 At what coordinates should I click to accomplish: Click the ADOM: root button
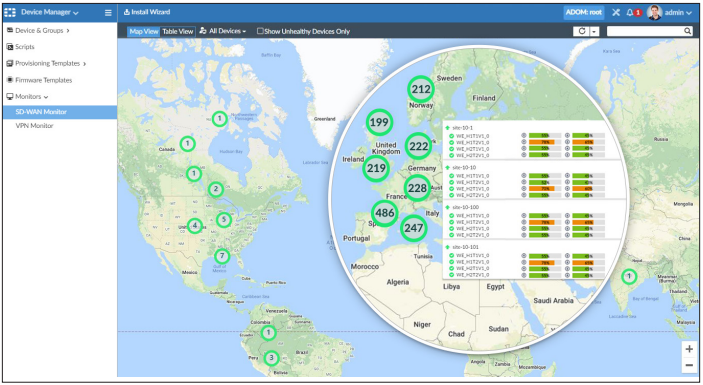point(584,13)
